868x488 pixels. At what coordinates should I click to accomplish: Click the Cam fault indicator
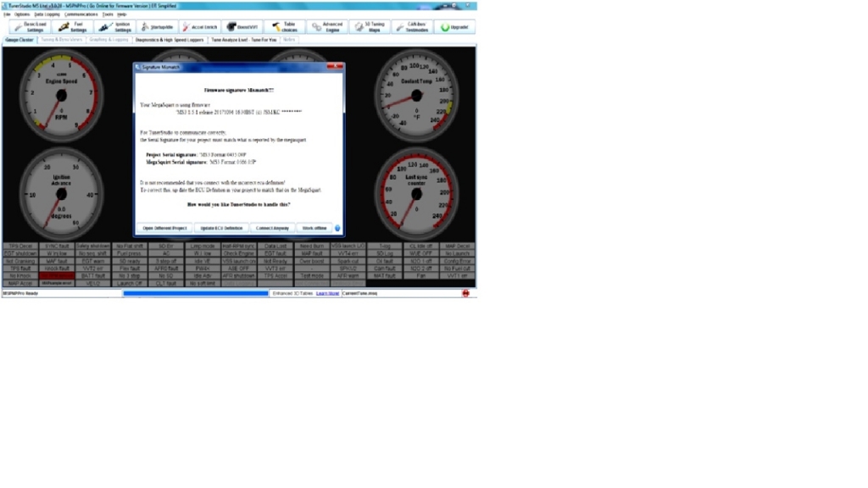(x=385, y=269)
